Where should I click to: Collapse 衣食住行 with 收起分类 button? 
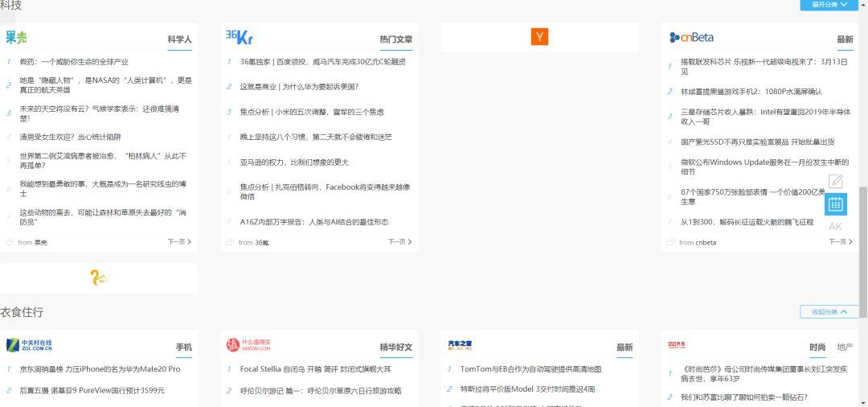(829, 312)
